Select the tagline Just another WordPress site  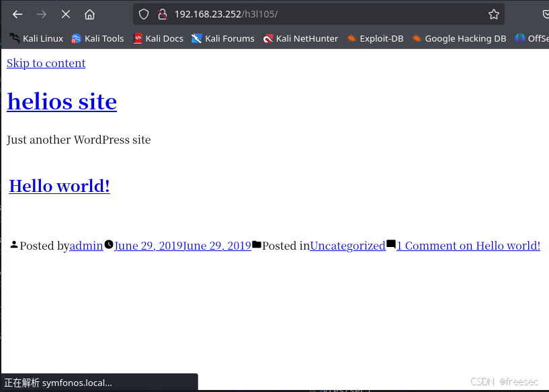(79, 140)
